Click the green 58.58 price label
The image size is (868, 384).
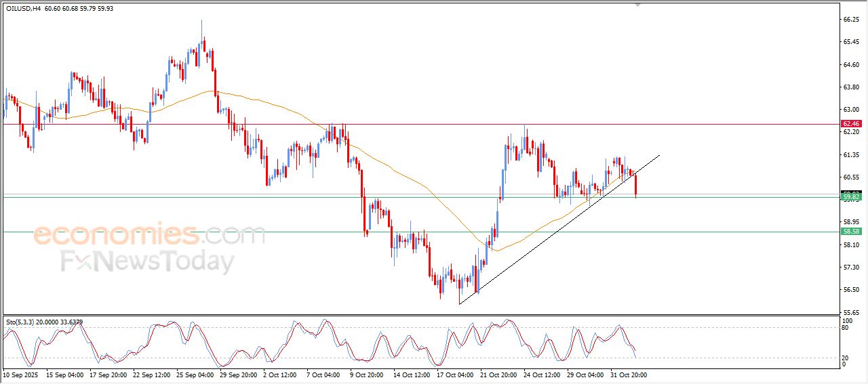(850, 232)
